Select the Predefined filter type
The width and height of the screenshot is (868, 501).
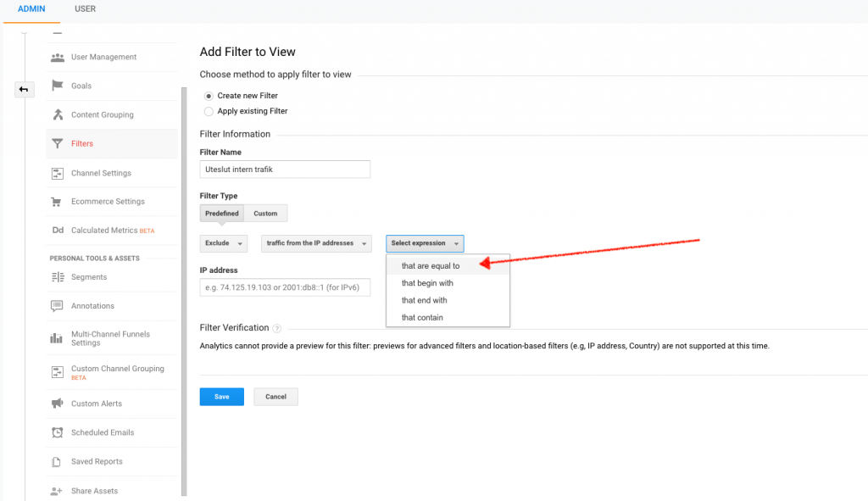pos(222,214)
